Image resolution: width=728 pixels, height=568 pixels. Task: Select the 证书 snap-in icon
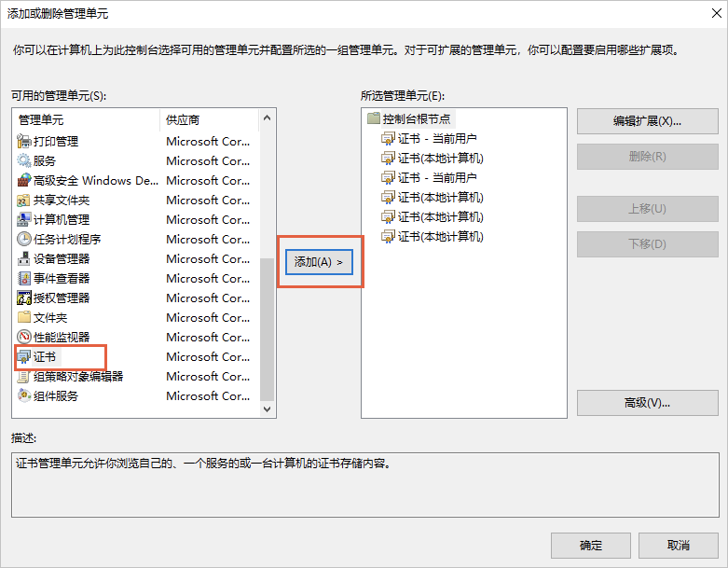[24, 357]
